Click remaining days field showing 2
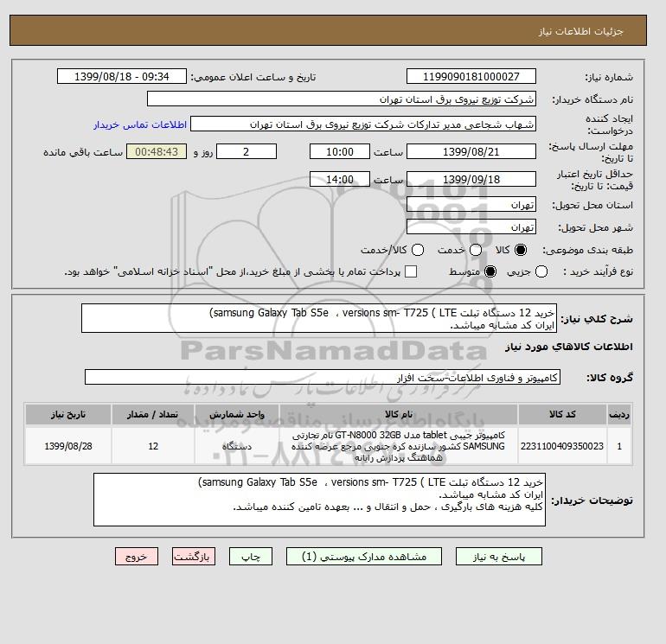 247,151
